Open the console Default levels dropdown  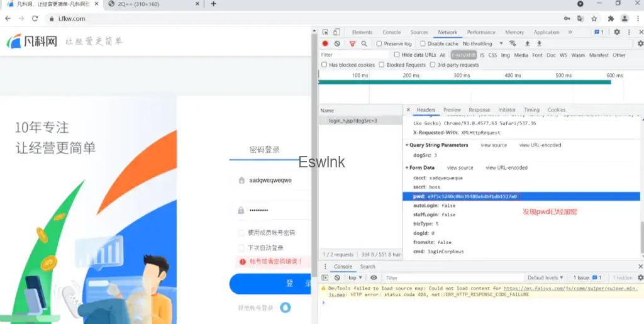coord(545,277)
